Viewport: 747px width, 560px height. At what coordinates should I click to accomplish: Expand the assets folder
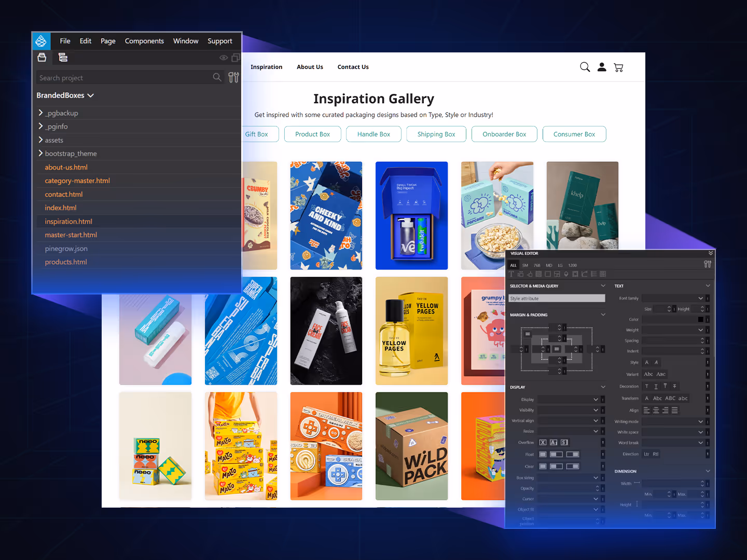pyautogui.click(x=40, y=140)
